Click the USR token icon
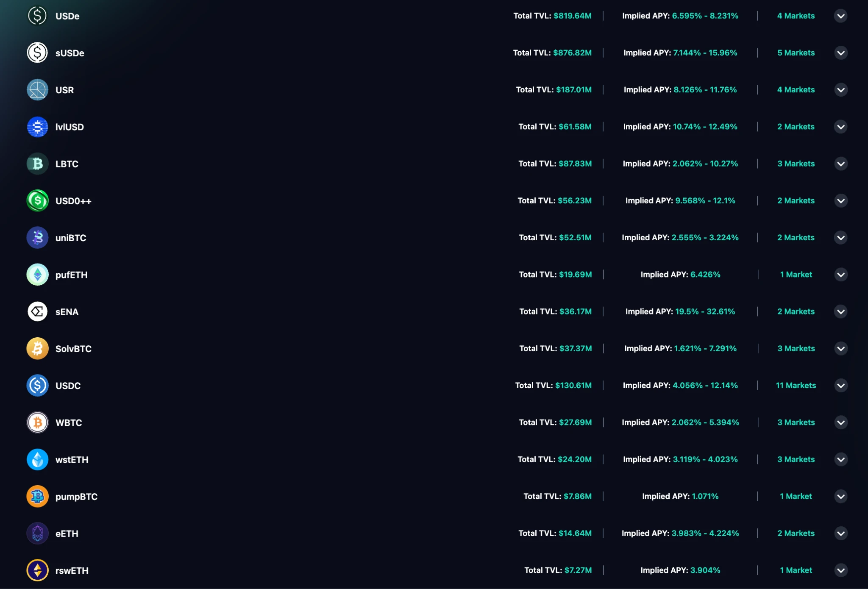 pyautogui.click(x=37, y=90)
